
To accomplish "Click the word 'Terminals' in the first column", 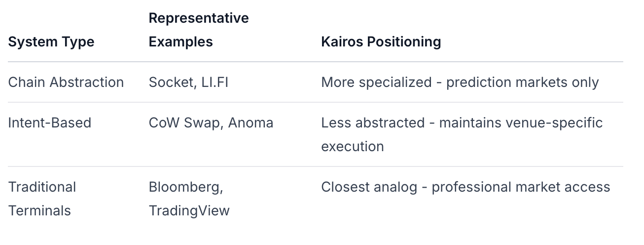I will click(39, 210).
